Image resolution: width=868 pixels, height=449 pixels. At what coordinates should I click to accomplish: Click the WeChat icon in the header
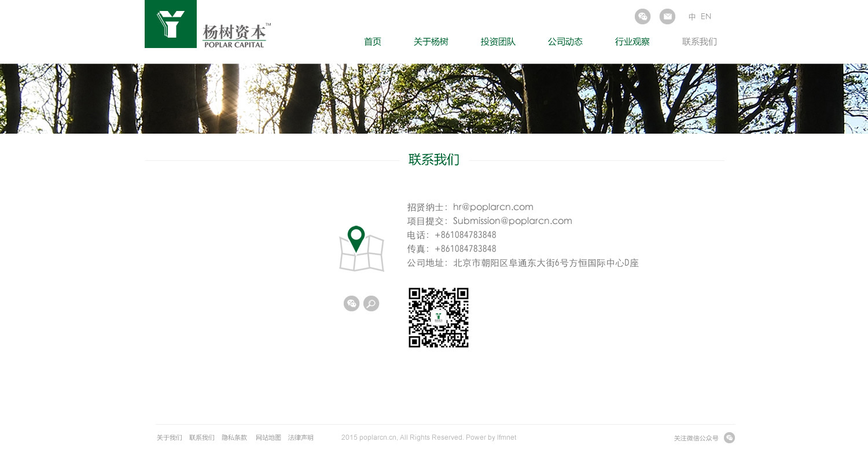[x=642, y=17]
